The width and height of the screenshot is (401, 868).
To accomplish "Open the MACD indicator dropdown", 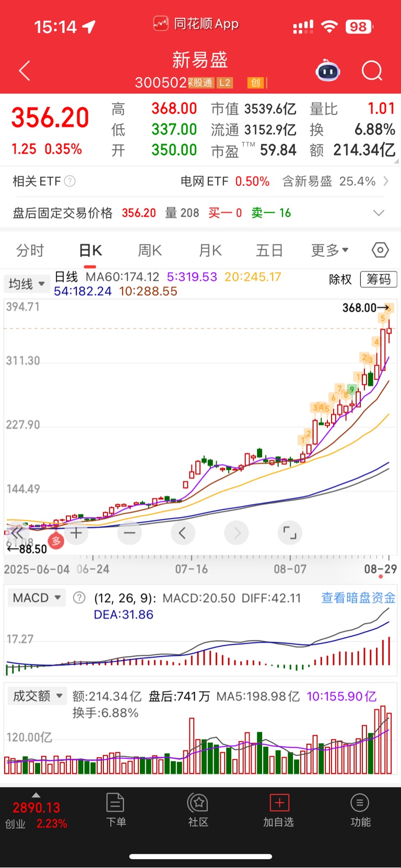I will point(37,598).
